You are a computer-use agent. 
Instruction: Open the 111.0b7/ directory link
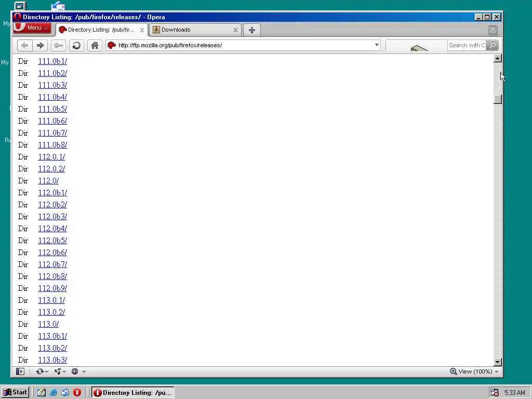tap(52, 133)
